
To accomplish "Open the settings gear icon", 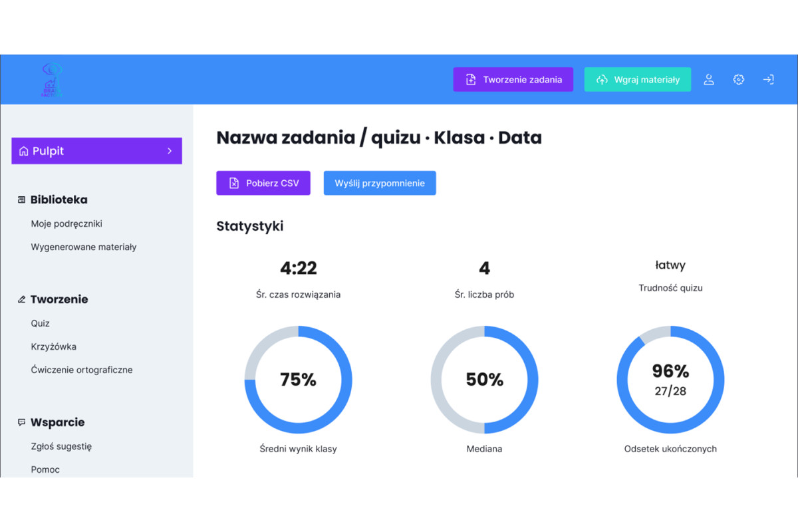I will click(739, 79).
